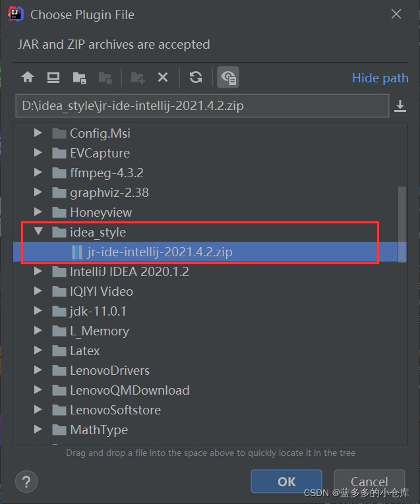Expand the jdk-11.0.1 folder arrow
Screen dimensions: 420x504
pos(38,311)
